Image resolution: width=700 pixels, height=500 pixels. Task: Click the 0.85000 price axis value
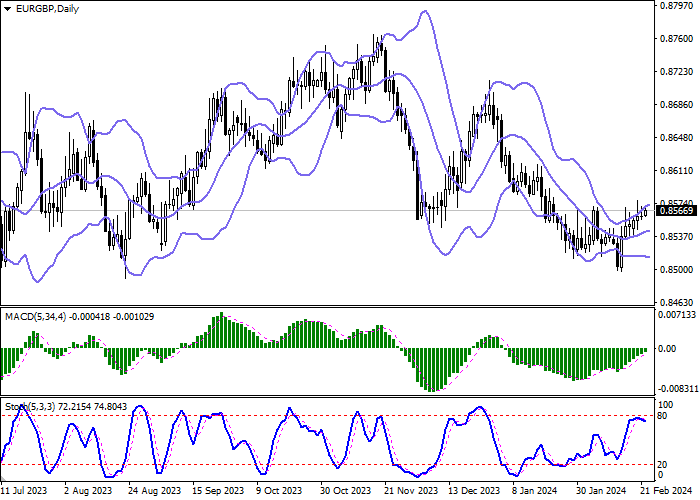click(x=676, y=270)
